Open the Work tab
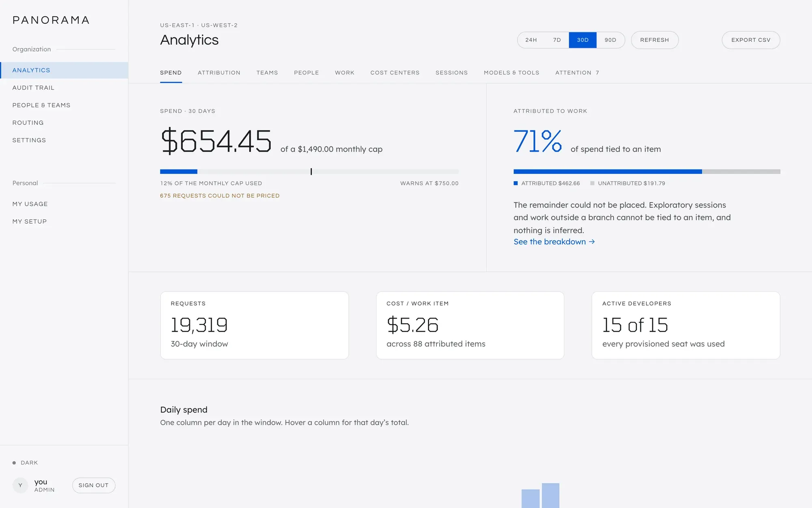The height and width of the screenshot is (508, 812). click(345, 73)
